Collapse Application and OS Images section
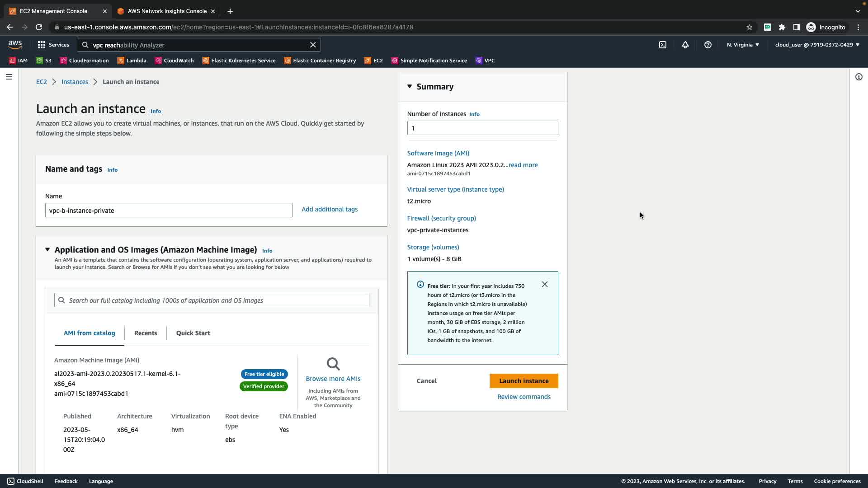 pyautogui.click(x=47, y=249)
